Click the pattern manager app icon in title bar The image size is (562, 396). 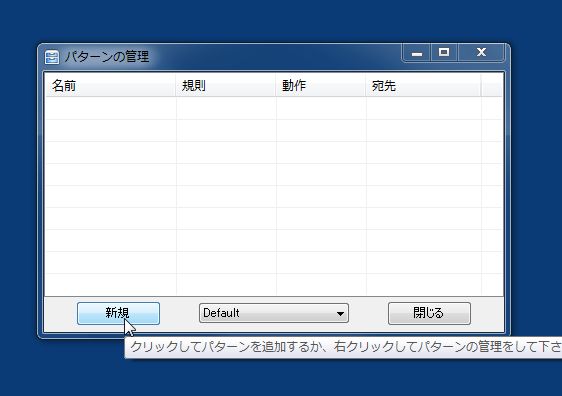click(x=52, y=57)
